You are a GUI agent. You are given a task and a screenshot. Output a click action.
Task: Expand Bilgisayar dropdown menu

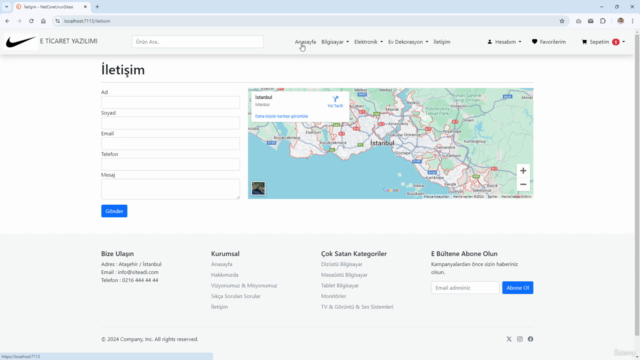point(335,42)
